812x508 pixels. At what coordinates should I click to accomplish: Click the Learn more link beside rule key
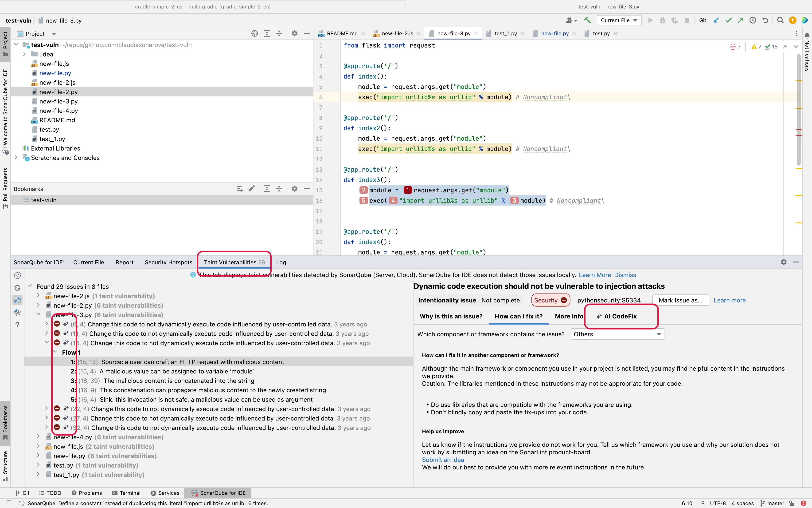tap(730, 300)
